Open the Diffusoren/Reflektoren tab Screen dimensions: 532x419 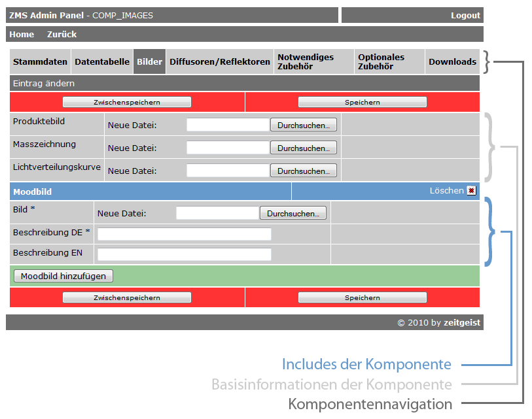(x=219, y=61)
